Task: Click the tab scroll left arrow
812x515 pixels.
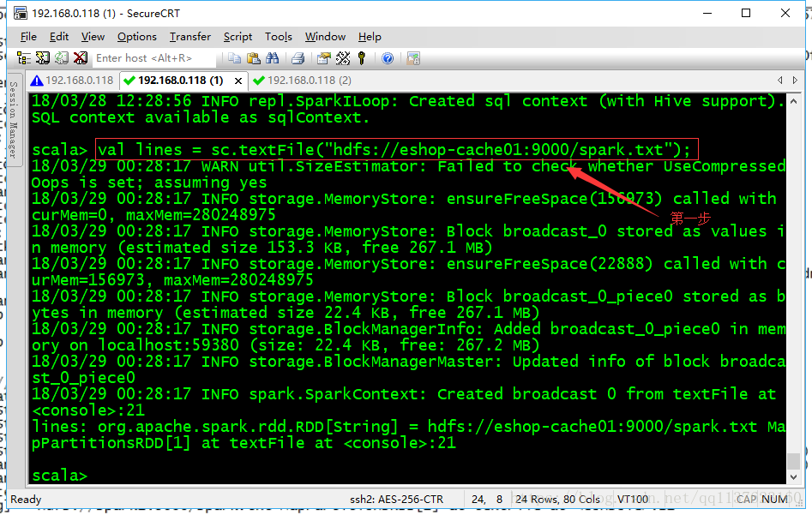Action: 780,81
